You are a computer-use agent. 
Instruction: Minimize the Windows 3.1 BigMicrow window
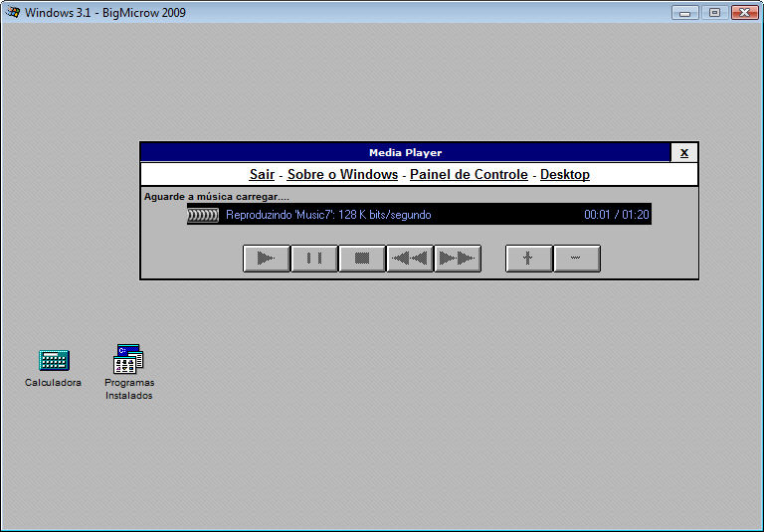tap(685, 13)
